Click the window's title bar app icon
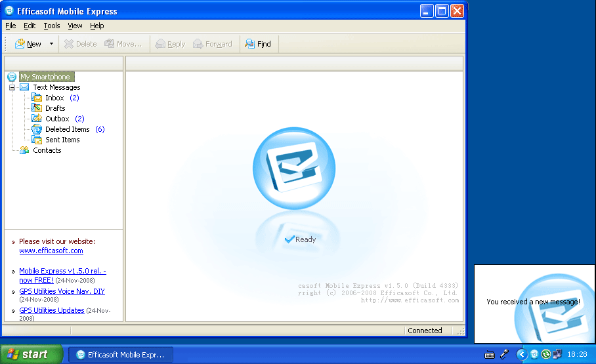 (x=9, y=11)
